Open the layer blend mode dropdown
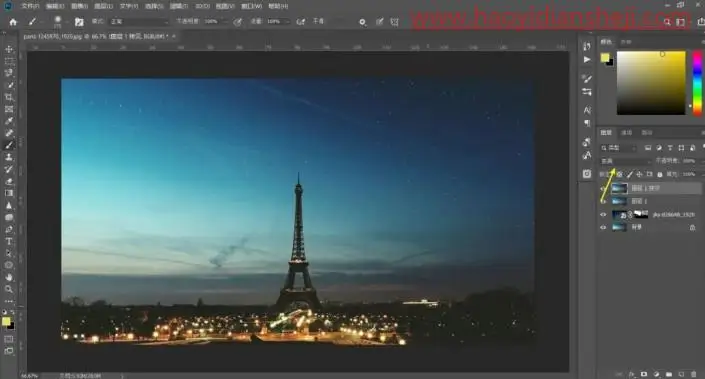705x379 pixels. (x=626, y=161)
